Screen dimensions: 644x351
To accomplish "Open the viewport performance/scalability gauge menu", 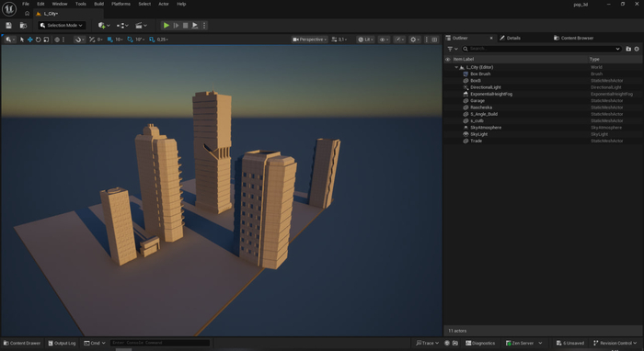I will (x=399, y=40).
